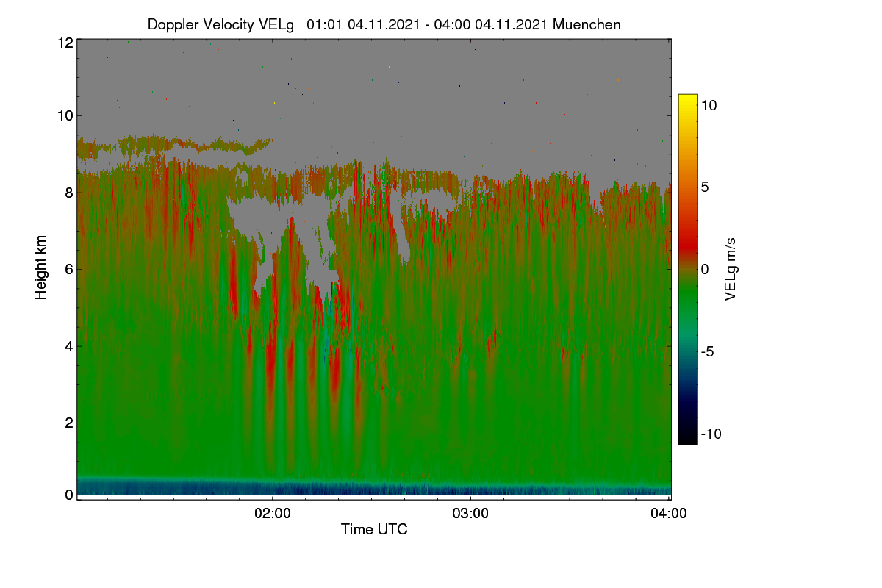Screen dimensions: 882x588
Task: Click the 0 km height tick label
Action: [69, 495]
